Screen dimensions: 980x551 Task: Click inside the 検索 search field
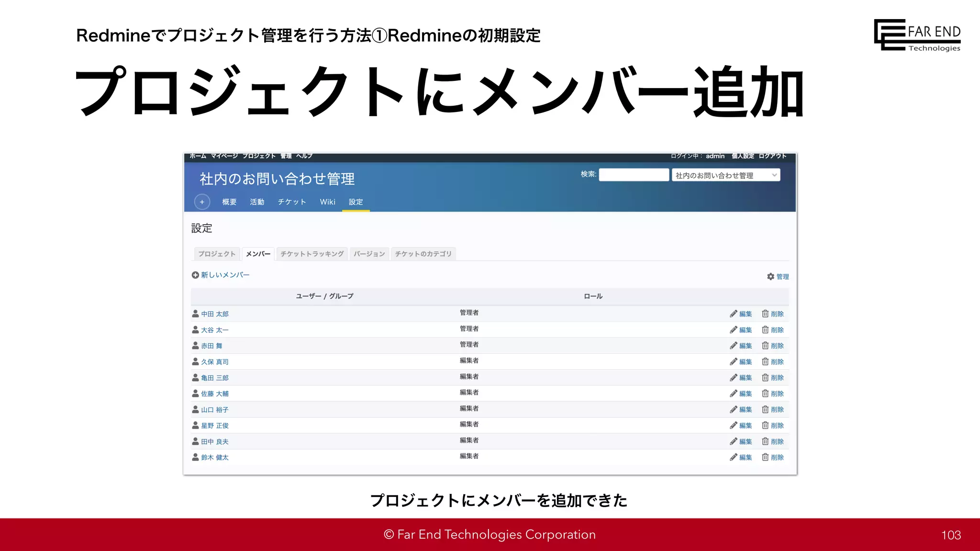click(x=634, y=175)
